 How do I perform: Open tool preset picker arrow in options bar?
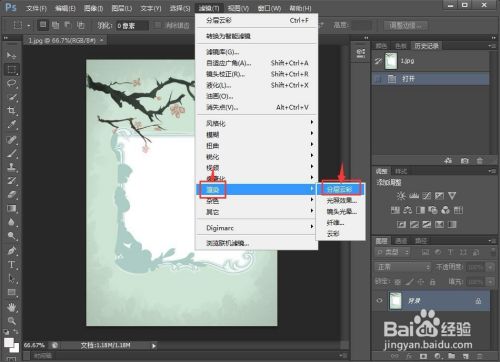tap(29, 25)
